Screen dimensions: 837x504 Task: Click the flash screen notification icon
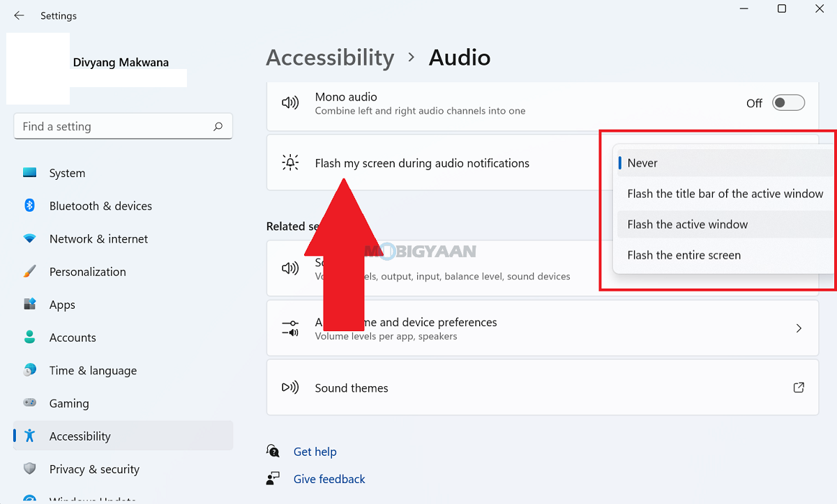click(290, 162)
